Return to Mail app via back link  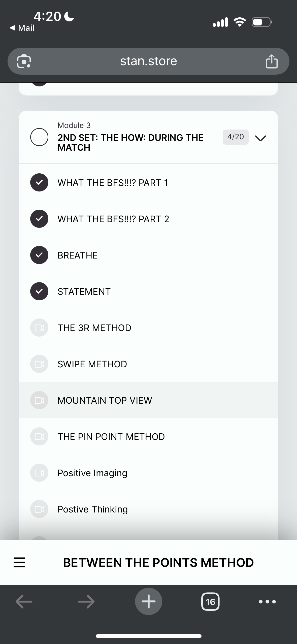coord(22,28)
